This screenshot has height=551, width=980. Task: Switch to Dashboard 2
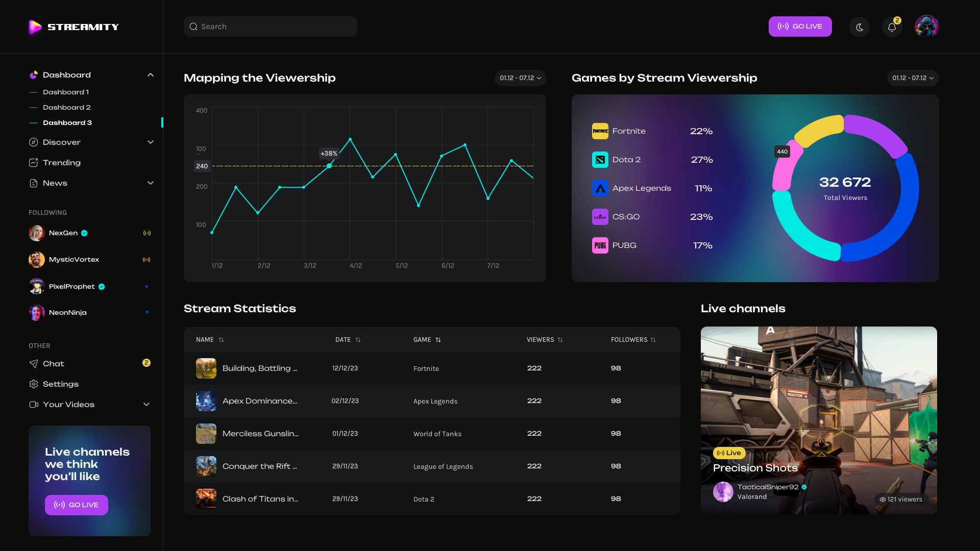pos(67,107)
